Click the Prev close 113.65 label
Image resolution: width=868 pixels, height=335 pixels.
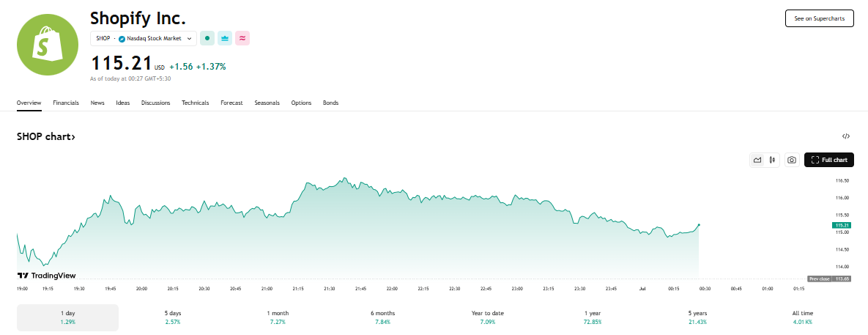click(x=830, y=279)
